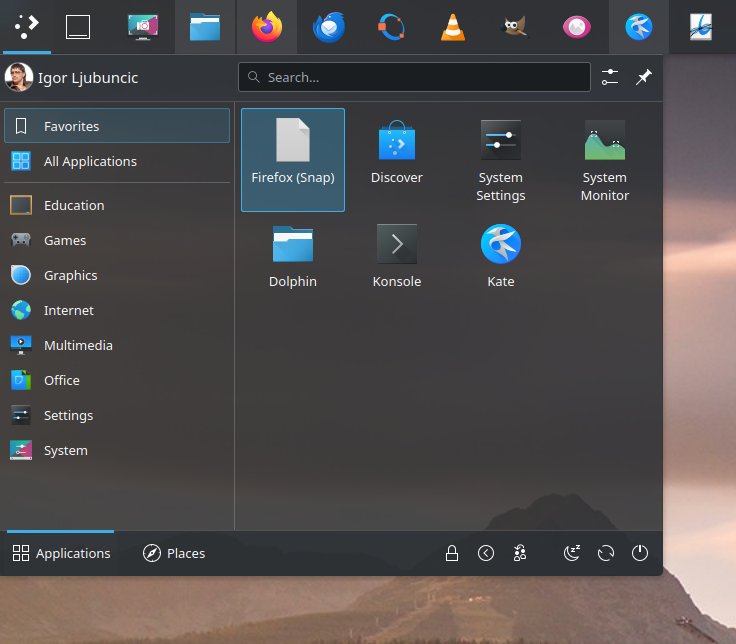Click the Search input field
This screenshot has width=736, height=644.
(x=415, y=77)
